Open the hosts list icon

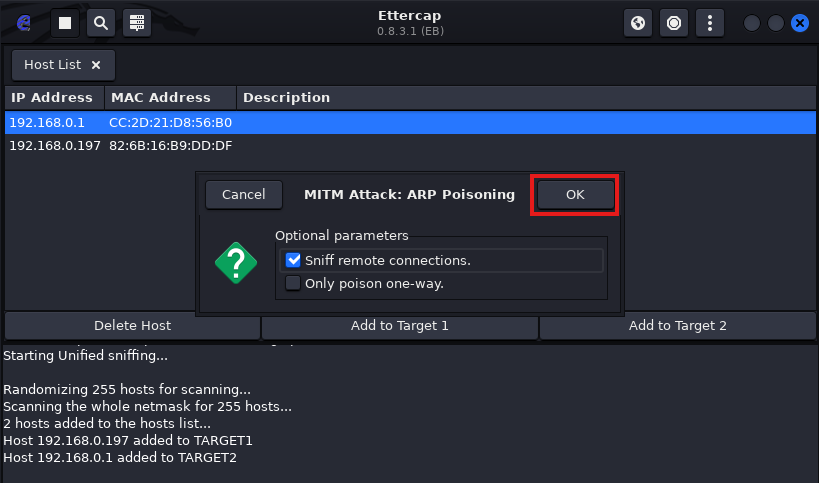click(x=136, y=22)
